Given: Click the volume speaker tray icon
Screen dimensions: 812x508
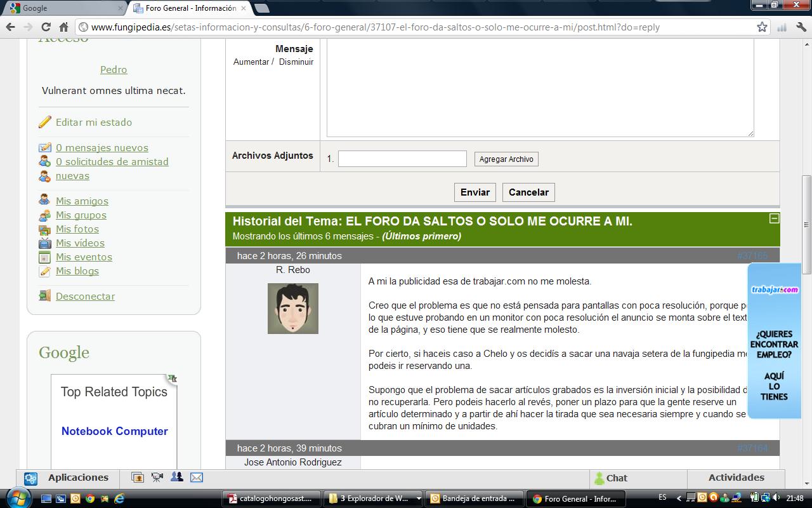Looking at the screenshot, I should click(777, 498).
